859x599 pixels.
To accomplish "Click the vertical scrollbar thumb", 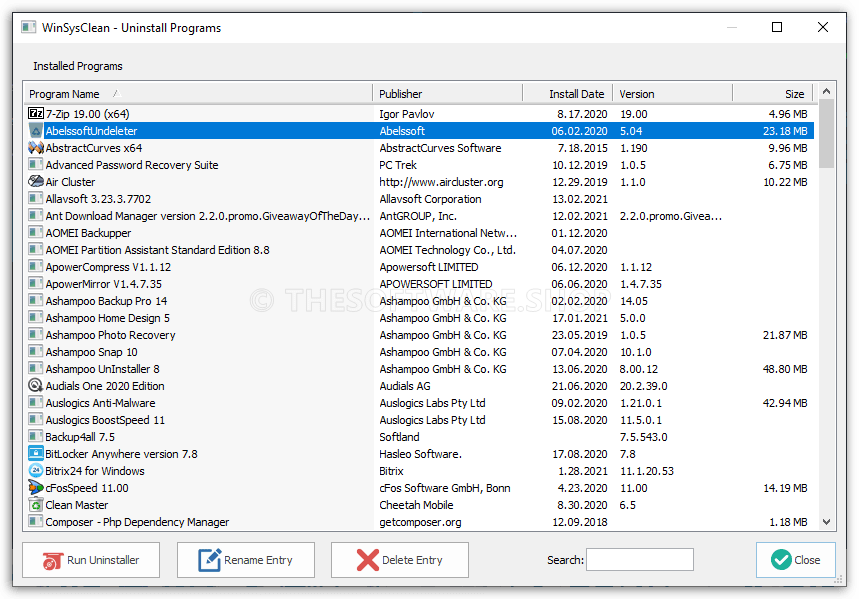I will (x=827, y=134).
